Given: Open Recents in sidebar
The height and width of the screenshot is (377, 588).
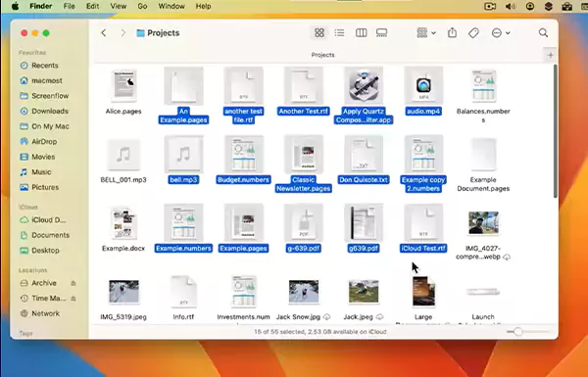Looking at the screenshot, I should [45, 66].
